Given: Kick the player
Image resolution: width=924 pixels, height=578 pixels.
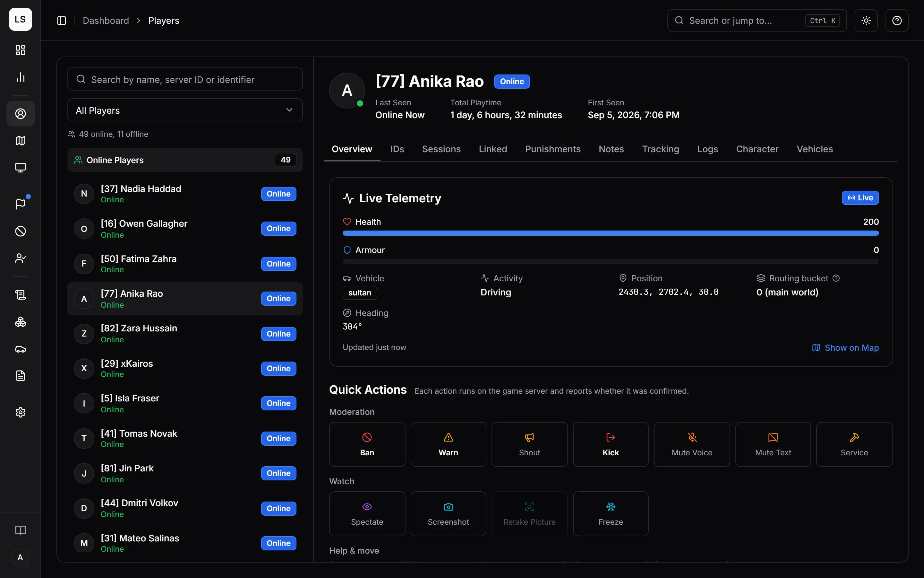Looking at the screenshot, I should point(611,444).
